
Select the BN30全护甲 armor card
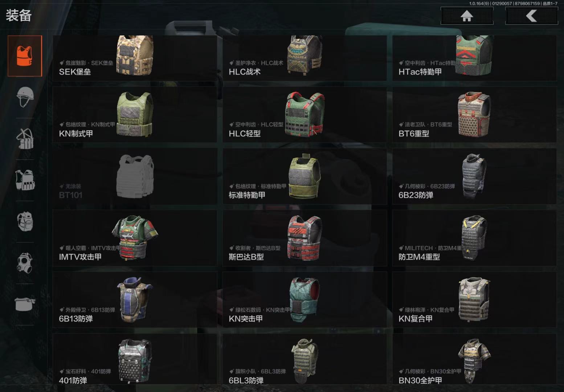[474, 359]
